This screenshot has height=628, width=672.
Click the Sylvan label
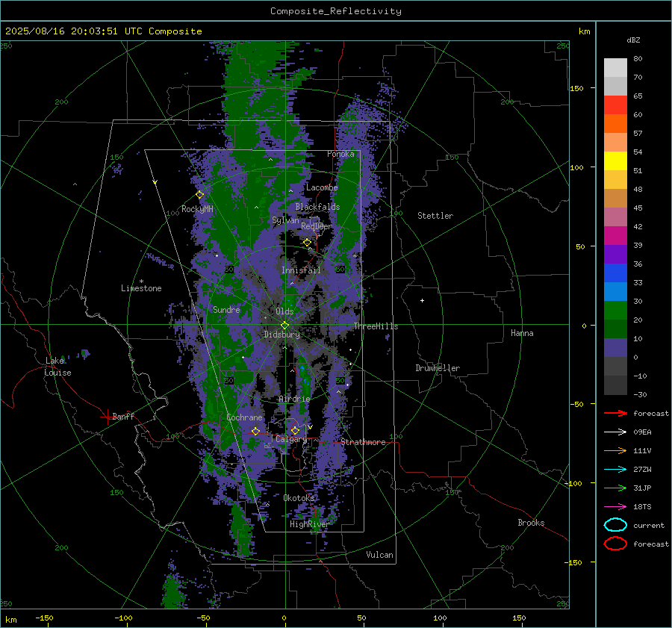click(285, 220)
